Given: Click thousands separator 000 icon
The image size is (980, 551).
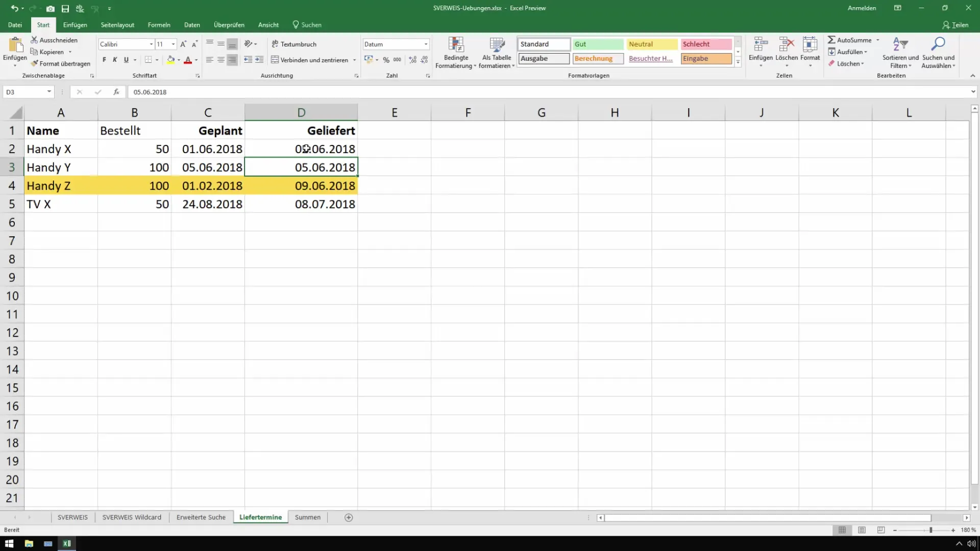Looking at the screenshot, I should [397, 60].
